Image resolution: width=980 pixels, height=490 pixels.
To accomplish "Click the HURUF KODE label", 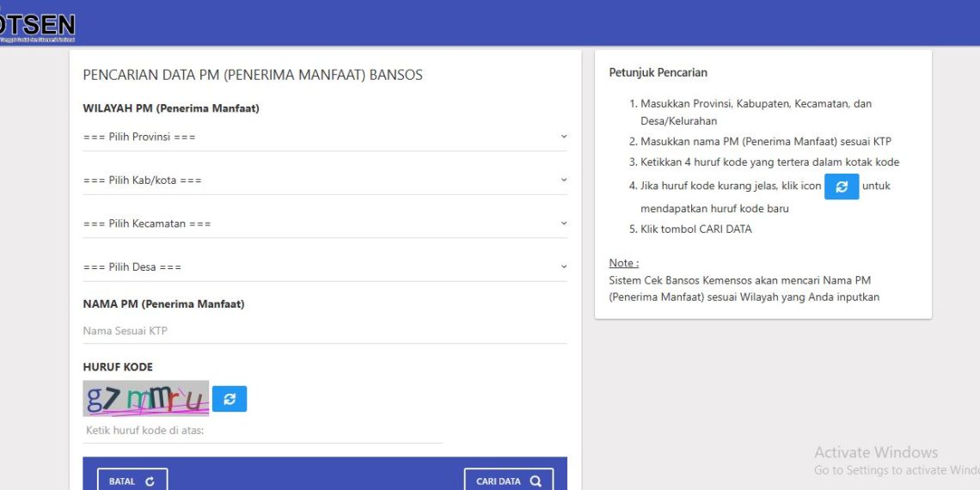I will pos(118,368).
